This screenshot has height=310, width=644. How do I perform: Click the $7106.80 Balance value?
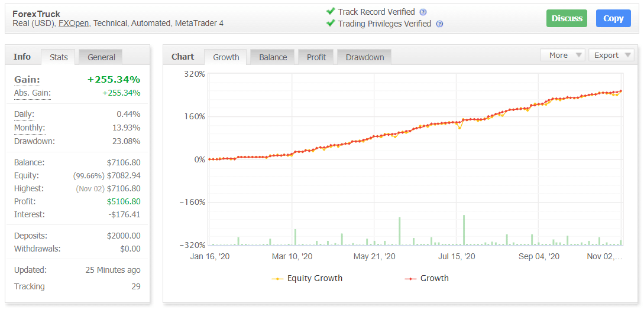coord(124,162)
